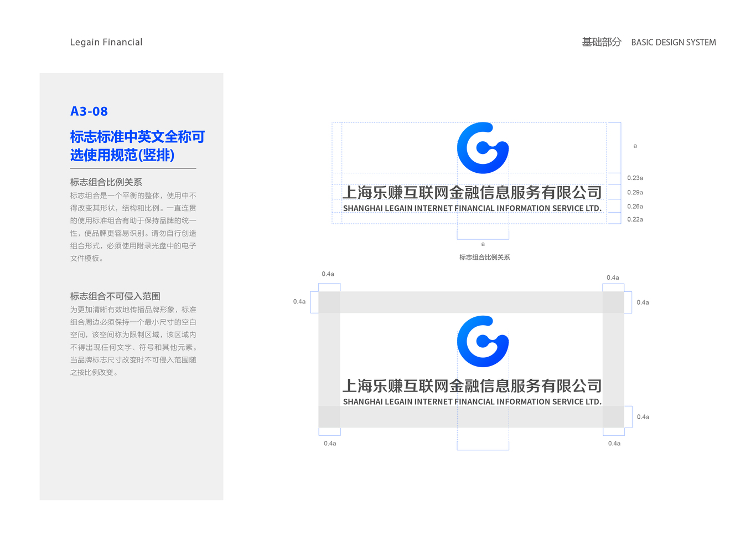Viewport: 756px width, 535px height.
Task: Select the '基础部分' header label
Action: (x=602, y=42)
